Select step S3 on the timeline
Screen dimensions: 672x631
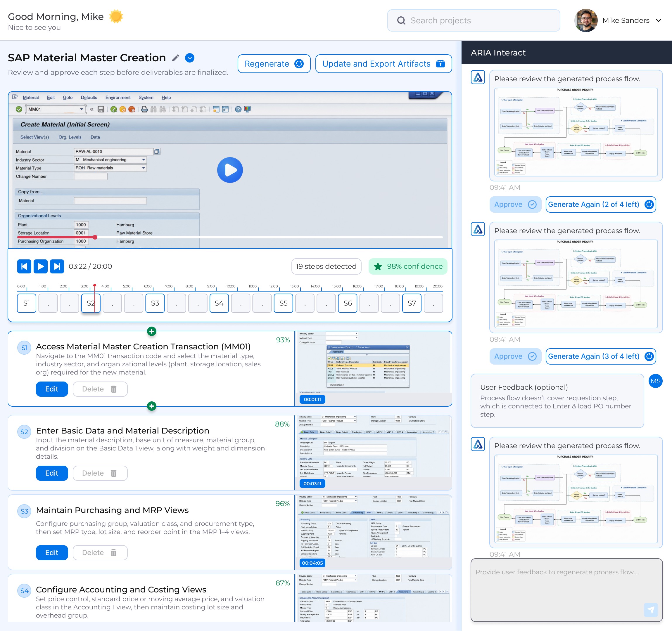point(155,303)
